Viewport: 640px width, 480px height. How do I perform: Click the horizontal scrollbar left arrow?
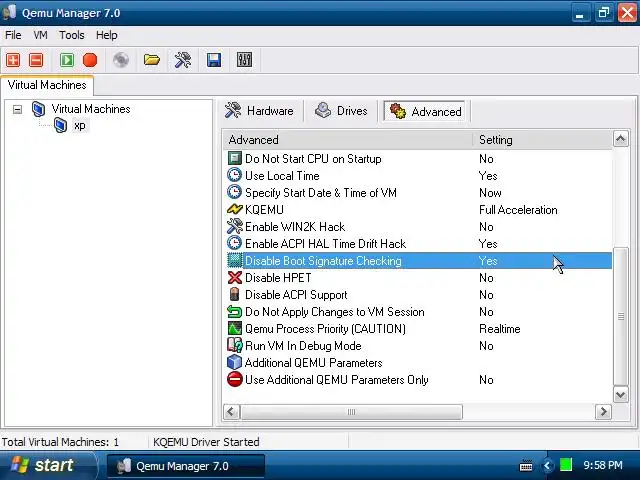pyautogui.click(x=231, y=411)
